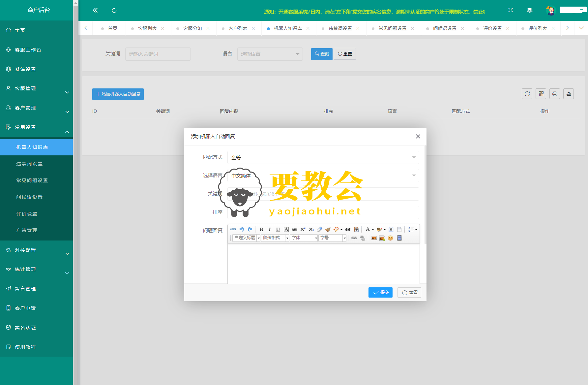The image size is (588, 385).
Task: Insert multiple images in editor
Action: (382, 238)
